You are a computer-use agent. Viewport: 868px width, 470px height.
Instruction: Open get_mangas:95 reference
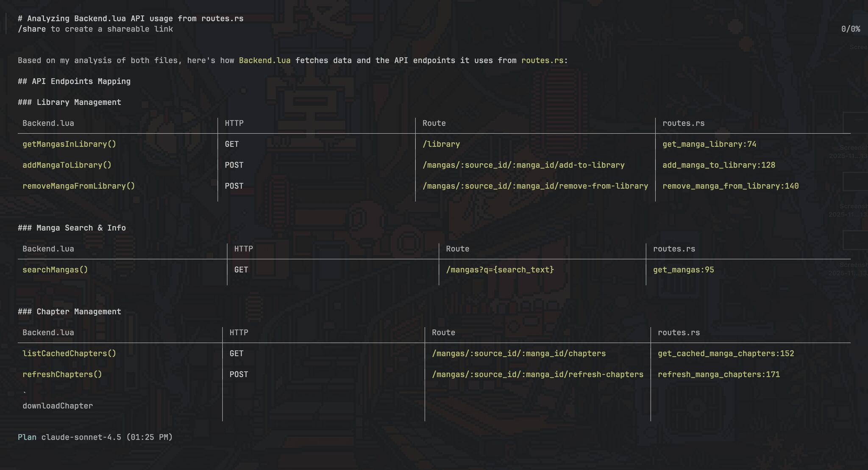click(684, 270)
